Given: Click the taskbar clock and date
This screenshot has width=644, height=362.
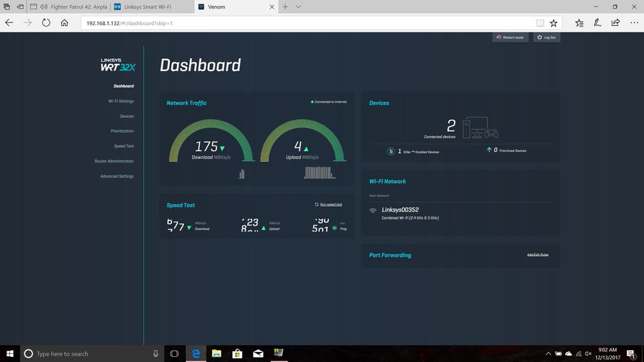Looking at the screenshot, I should (x=607, y=353).
